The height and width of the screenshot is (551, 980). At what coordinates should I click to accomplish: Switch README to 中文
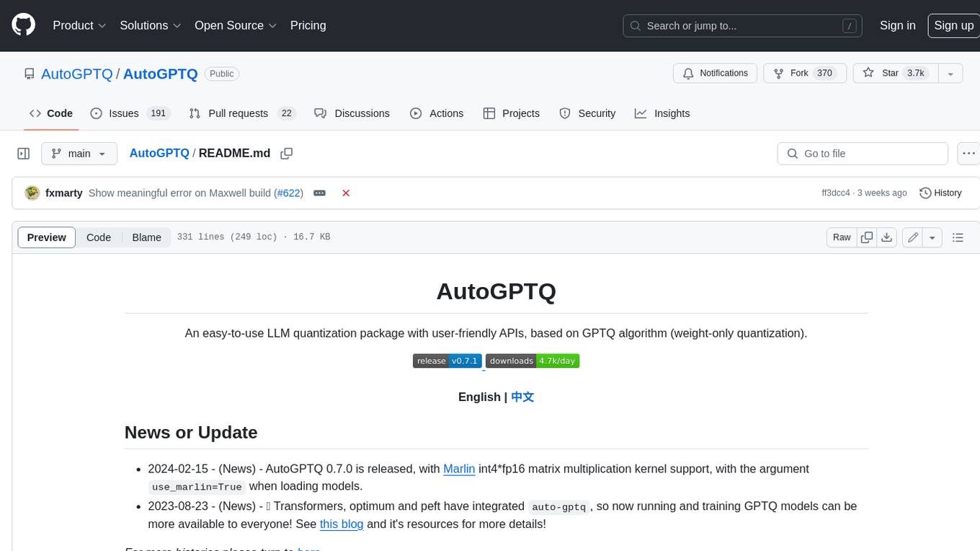(522, 397)
